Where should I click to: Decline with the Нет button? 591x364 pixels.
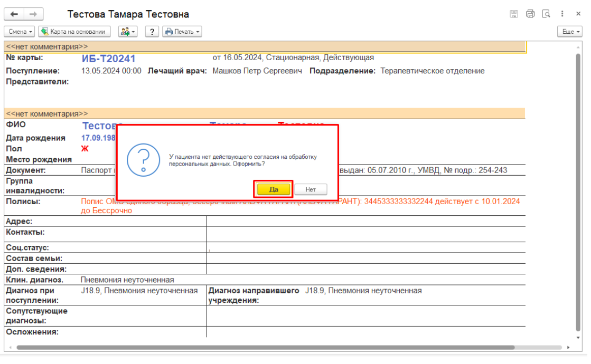[x=311, y=189]
